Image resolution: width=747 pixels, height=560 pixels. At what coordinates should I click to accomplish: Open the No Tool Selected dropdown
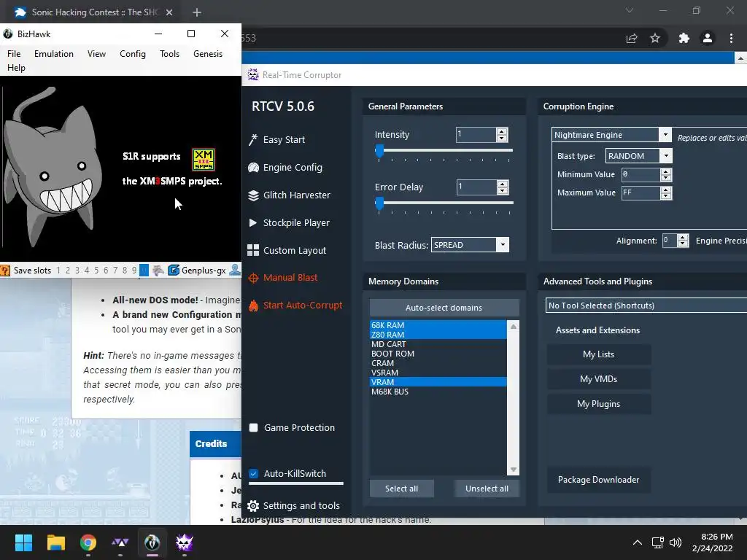pyautogui.click(x=646, y=306)
